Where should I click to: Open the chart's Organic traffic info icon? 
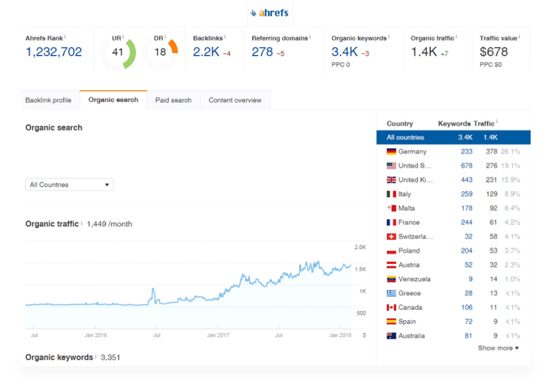point(82,223)
